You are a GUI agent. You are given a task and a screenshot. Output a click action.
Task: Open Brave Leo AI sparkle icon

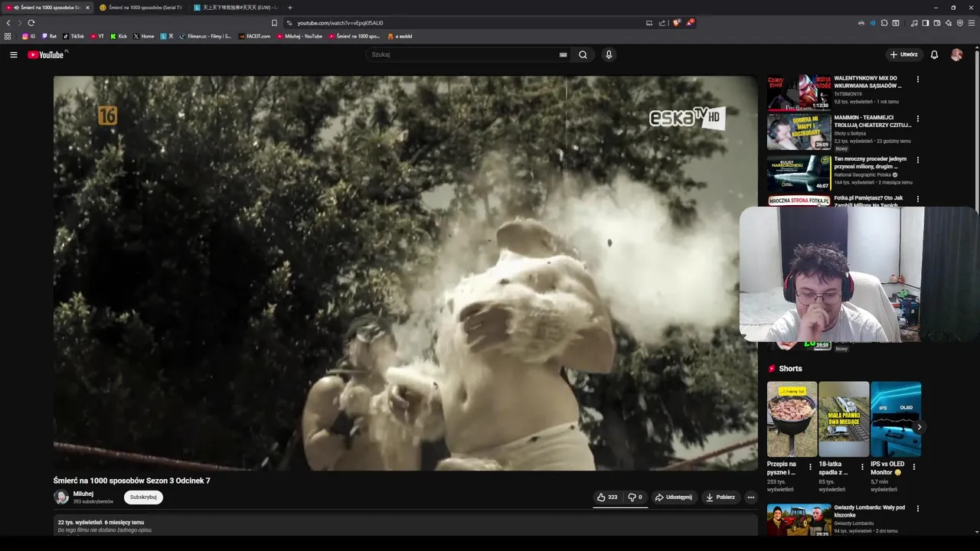pos(949,23)
